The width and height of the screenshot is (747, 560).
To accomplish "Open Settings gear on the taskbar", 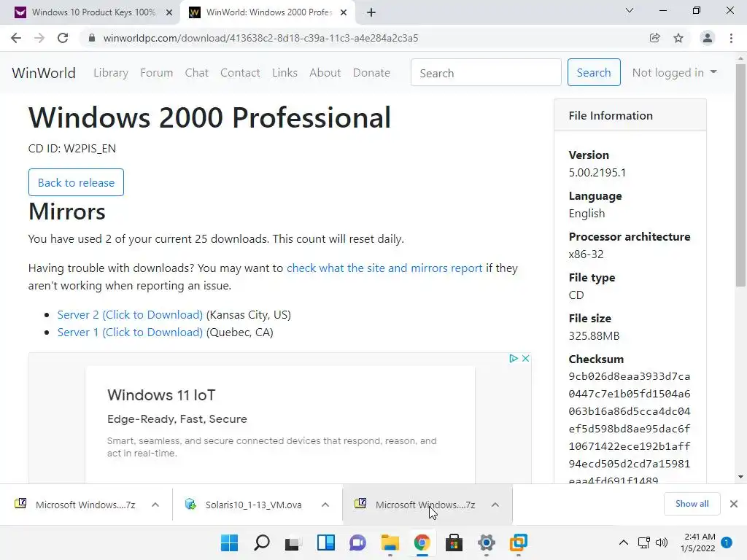I will coord(487,542).
